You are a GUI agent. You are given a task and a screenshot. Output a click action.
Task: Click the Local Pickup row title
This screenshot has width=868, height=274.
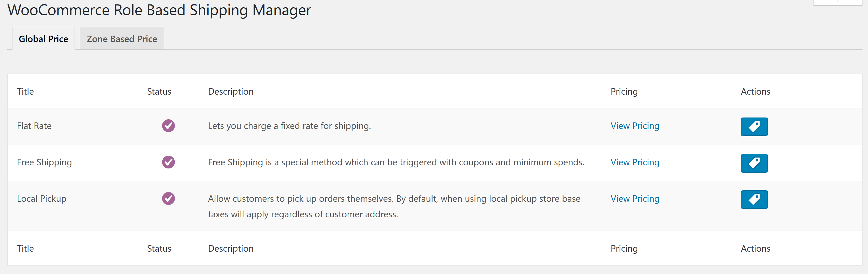point(42,199)
